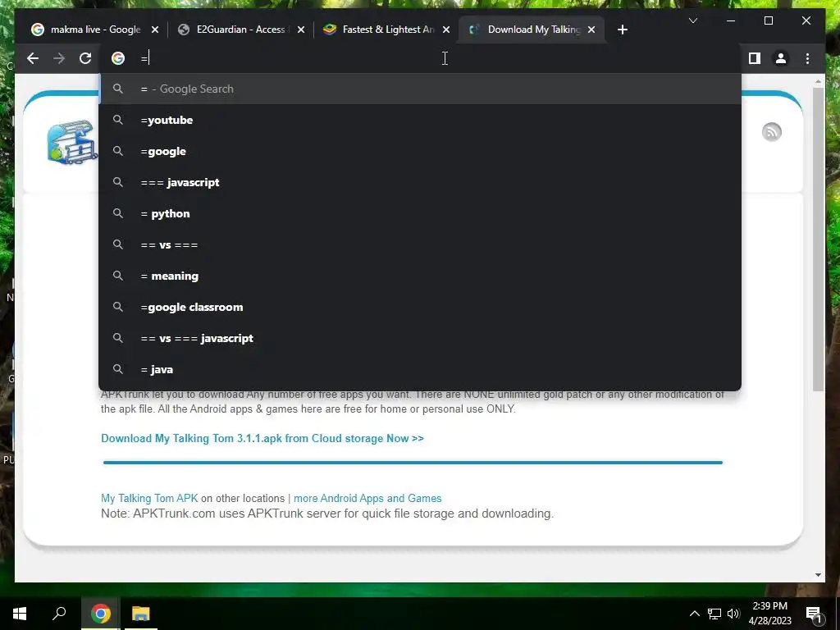
Task: Pick the '=== javascript' suggestion
Action: [x=420, y=182]
